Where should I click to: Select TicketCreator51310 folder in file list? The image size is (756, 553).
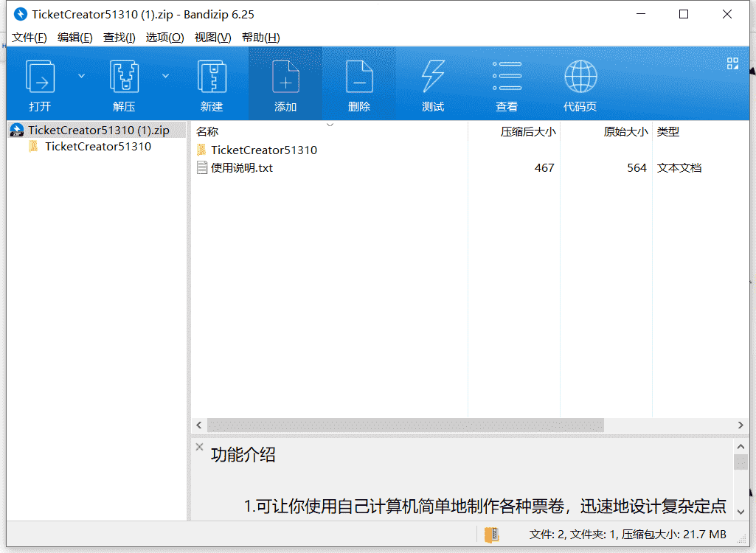[264, 150]
